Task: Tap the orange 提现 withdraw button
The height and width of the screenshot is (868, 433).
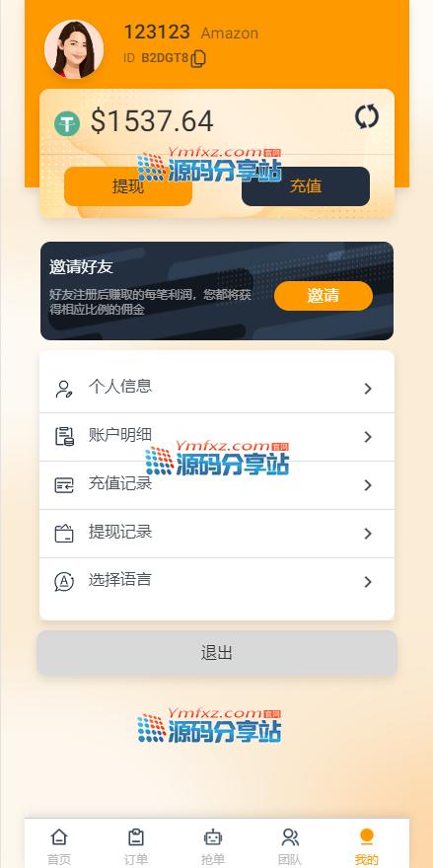Action: pos(128,186)
